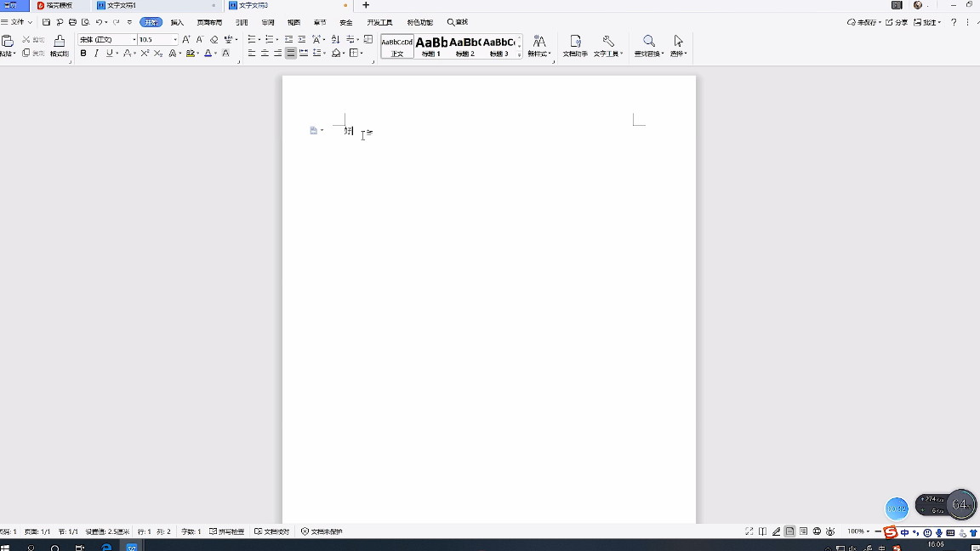Apply the Heading 1 (标题 1) style
980x551 pixels.
click(431, 45)
